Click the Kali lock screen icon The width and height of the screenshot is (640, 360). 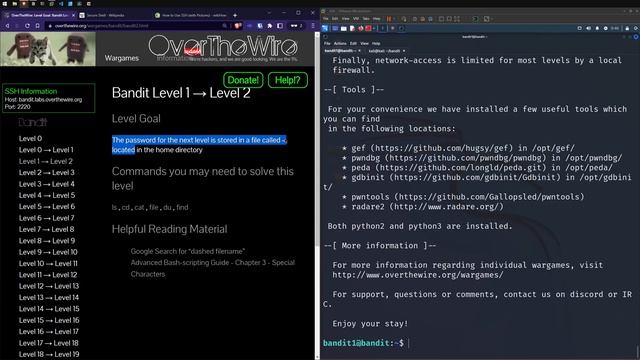click(627, 28)
